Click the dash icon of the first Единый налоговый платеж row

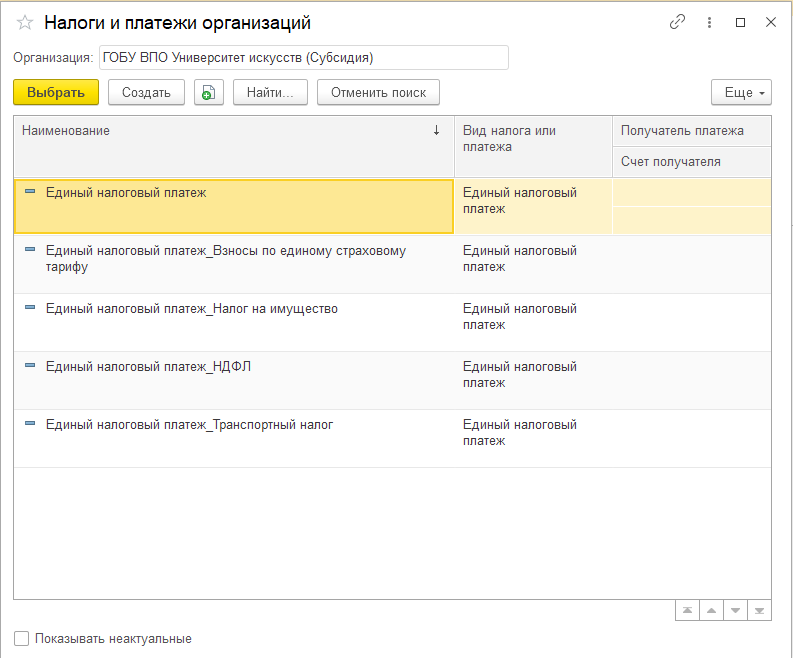(x=30, y=191)
